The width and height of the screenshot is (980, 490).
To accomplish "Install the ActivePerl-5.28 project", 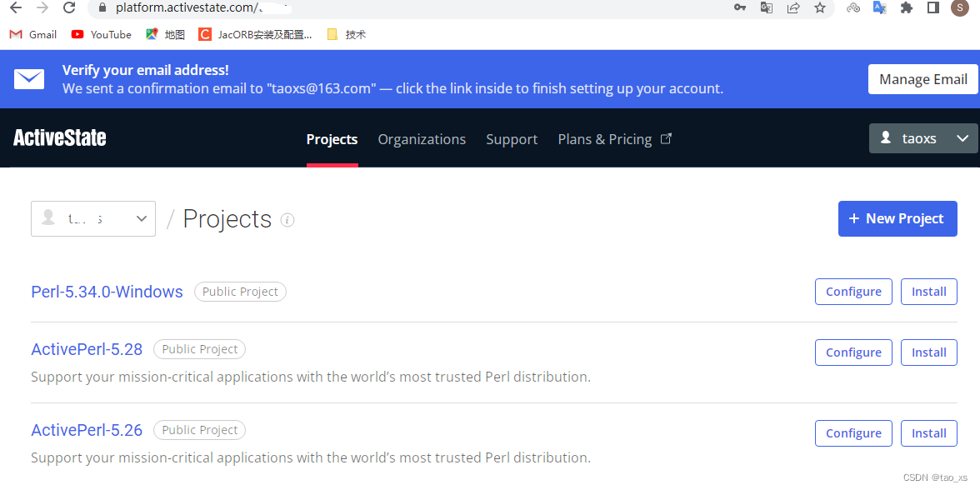I will click(928, 352).
